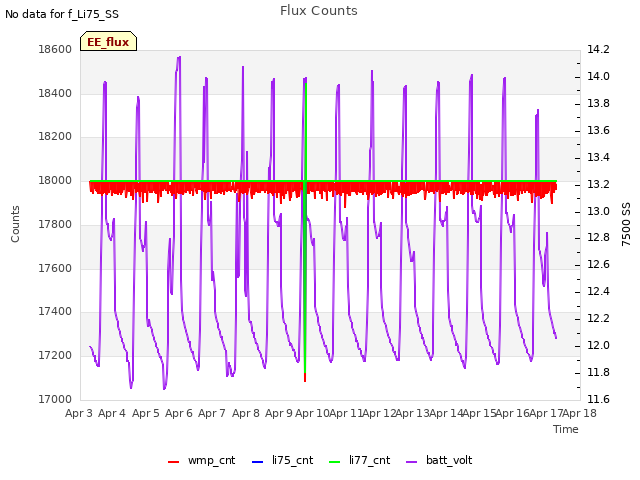Toggle the li75_cnt legend entry

point(282,460)
